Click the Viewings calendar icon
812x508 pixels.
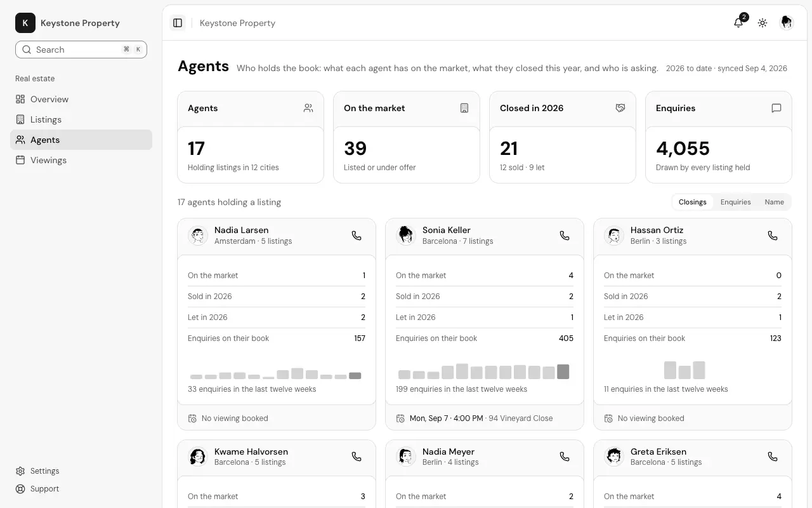click(20, 160)
